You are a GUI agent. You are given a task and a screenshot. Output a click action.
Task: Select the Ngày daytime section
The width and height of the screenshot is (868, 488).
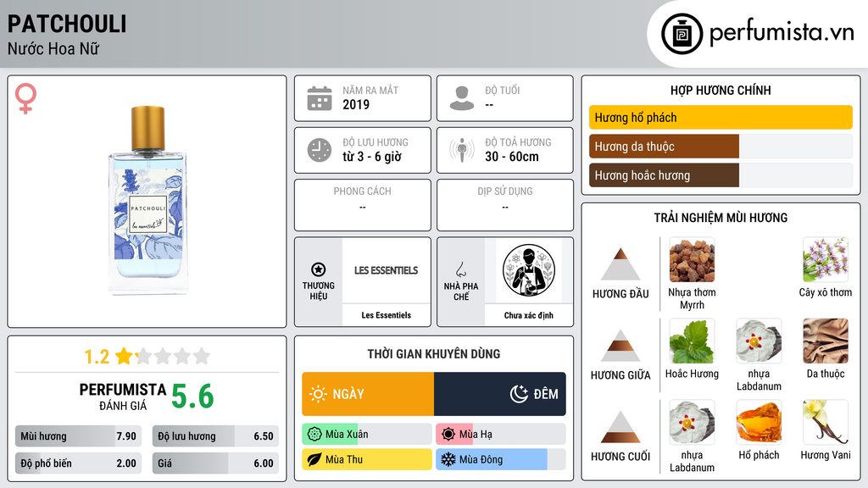(368, 394)
